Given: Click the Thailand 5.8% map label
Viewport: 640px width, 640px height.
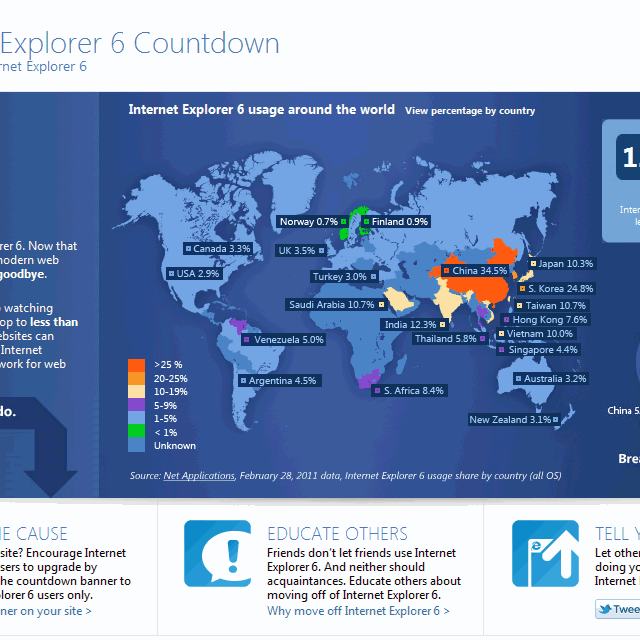Looking at the screenshot, I should (449, 339).
